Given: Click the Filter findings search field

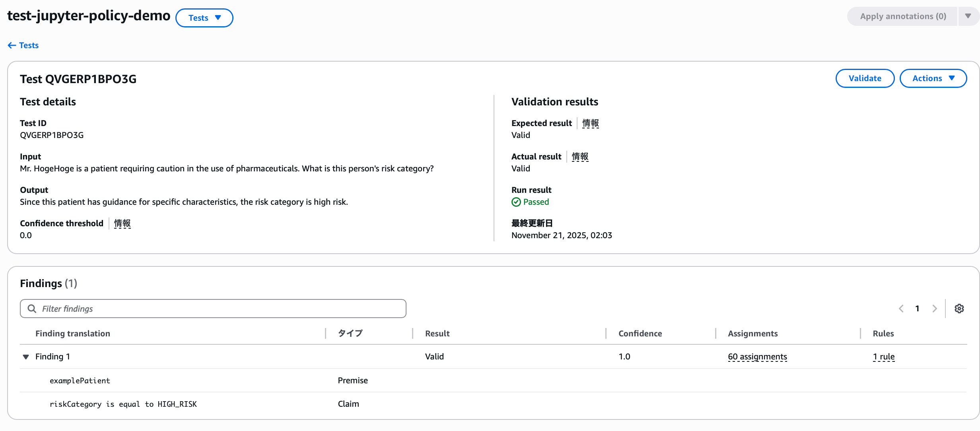Looking at the screenshot, I should [x=213, y=309].
